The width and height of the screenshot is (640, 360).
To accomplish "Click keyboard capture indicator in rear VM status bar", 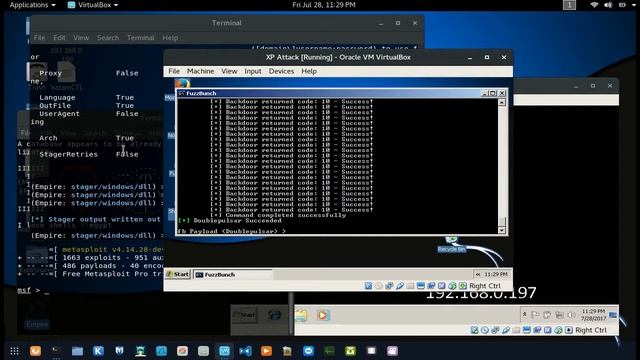I will click(x=569, y=330).
